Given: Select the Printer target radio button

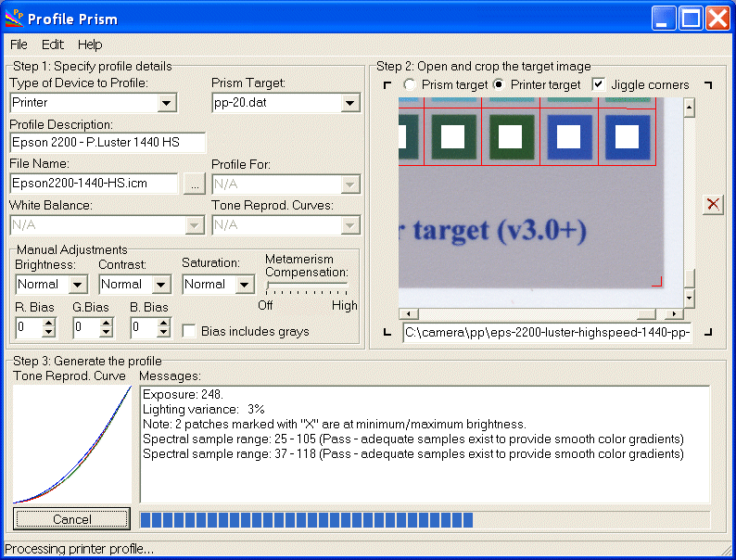Looking at the screenshot, I should point(499,84).
